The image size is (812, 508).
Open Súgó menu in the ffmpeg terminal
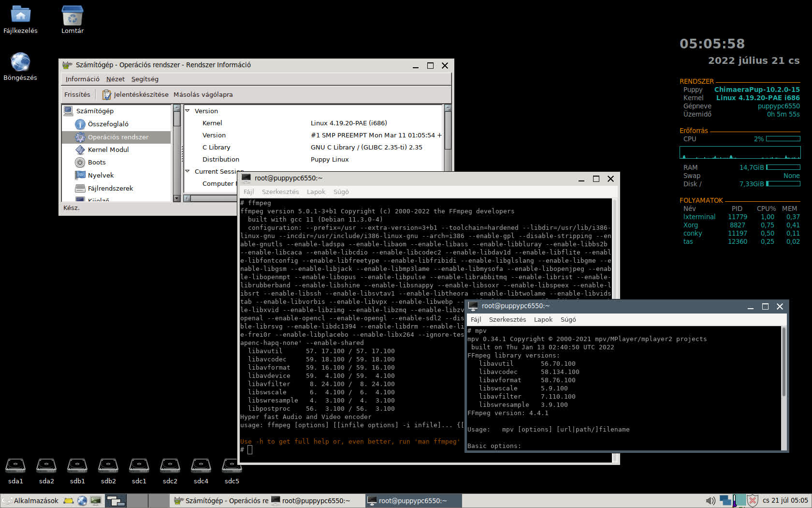(x=341, y=192)
